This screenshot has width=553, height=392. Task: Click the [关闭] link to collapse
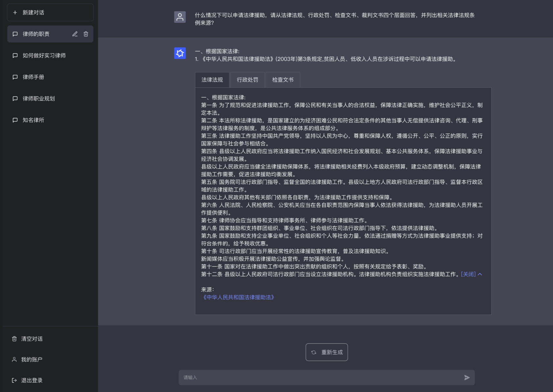(x=468, y=274)
